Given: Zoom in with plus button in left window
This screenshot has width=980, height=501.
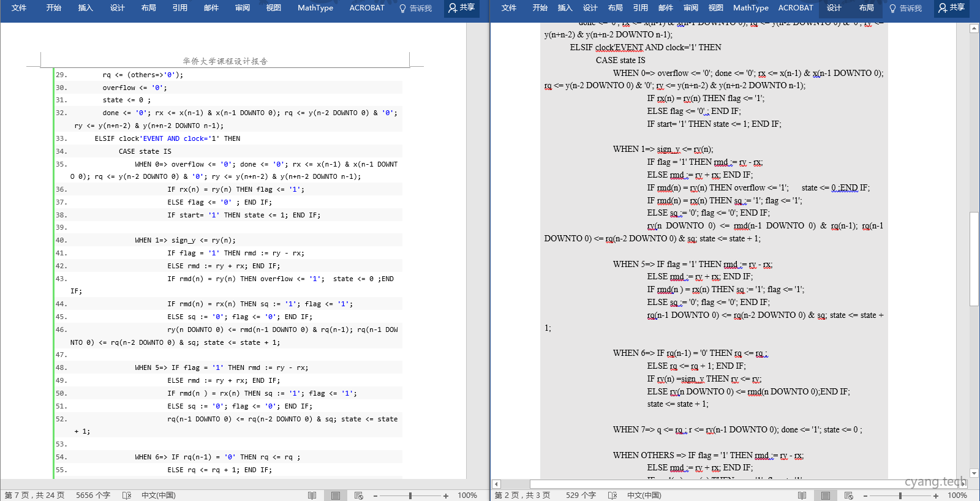Looking at the screenshot, I should (446, 495).
